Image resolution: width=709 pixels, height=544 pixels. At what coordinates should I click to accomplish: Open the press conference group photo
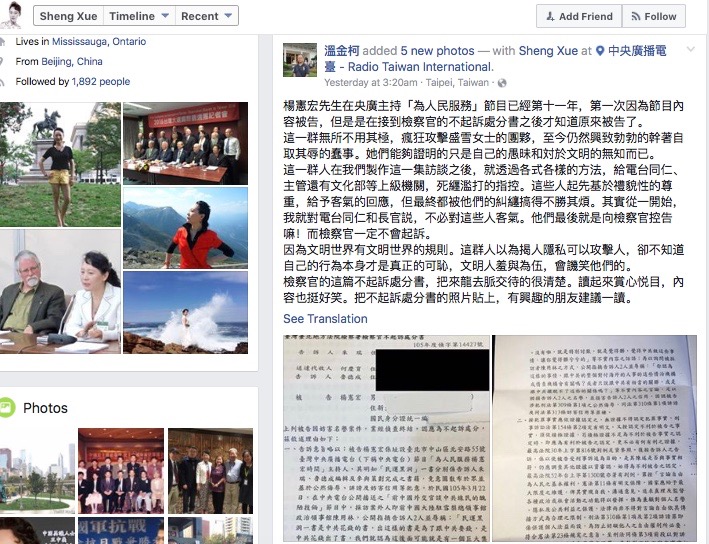[185, 143]
